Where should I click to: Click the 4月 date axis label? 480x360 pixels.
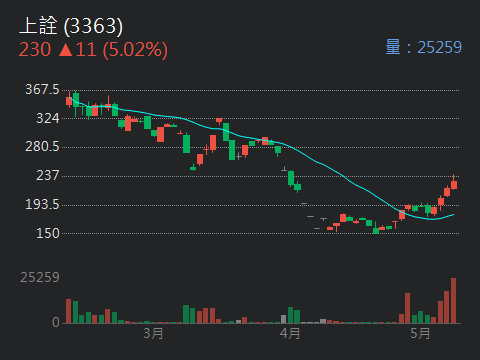click(290, 333)
